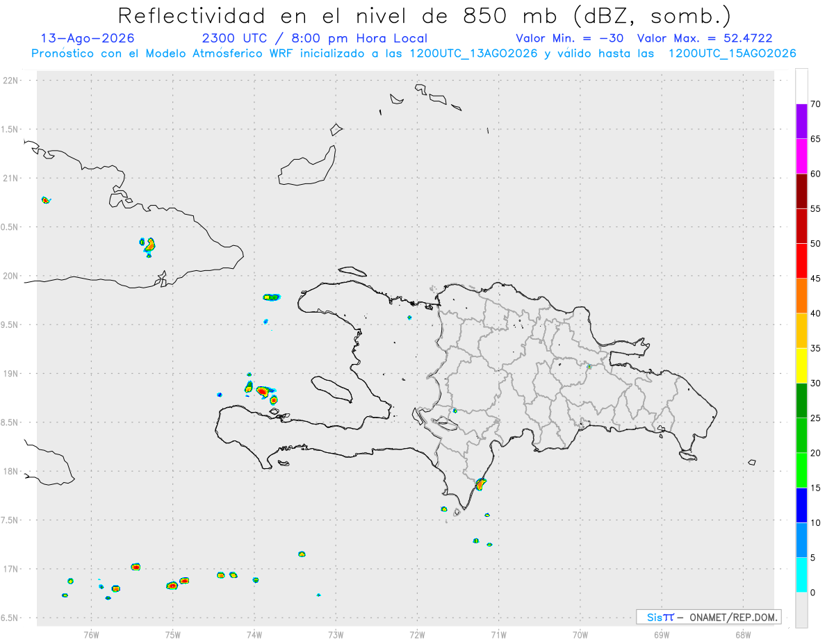The image size is (834, 644).
Task: Click the '68W' longitude label
Action: [743, 634]
